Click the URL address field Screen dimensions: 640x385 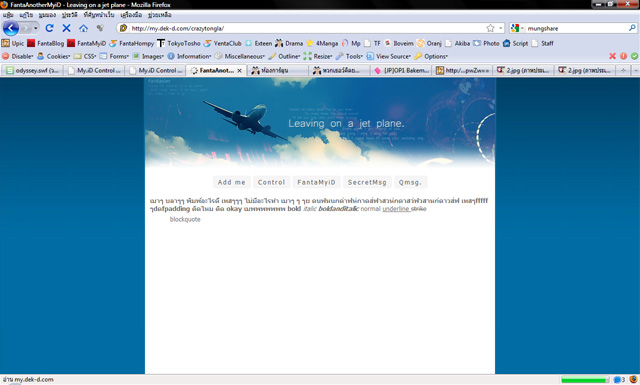point(306,28)
